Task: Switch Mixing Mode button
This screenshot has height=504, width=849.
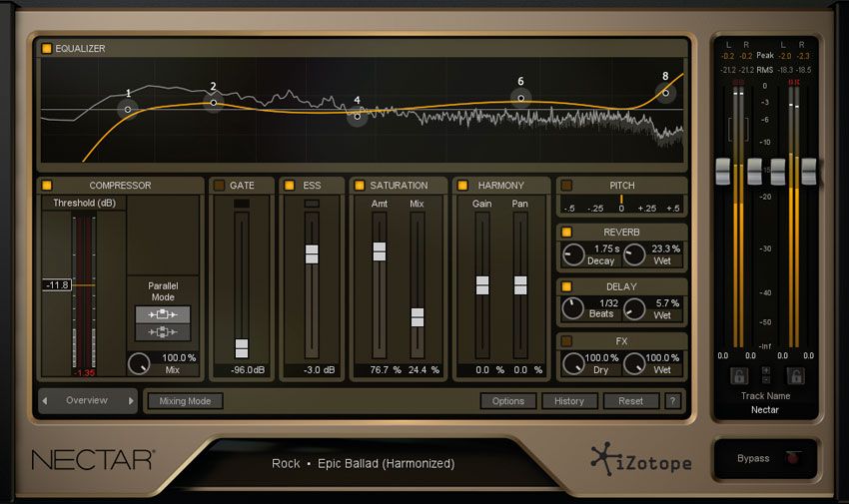Action: pos(185,401)
